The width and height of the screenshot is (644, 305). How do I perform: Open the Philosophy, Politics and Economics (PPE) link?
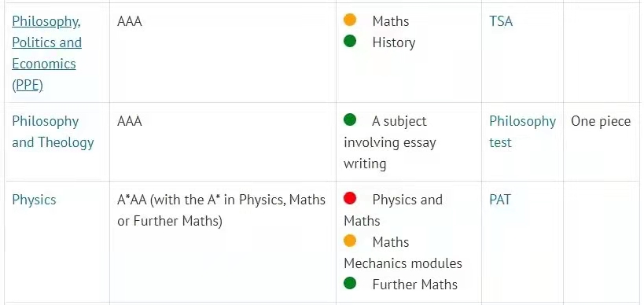coord(46,53)
